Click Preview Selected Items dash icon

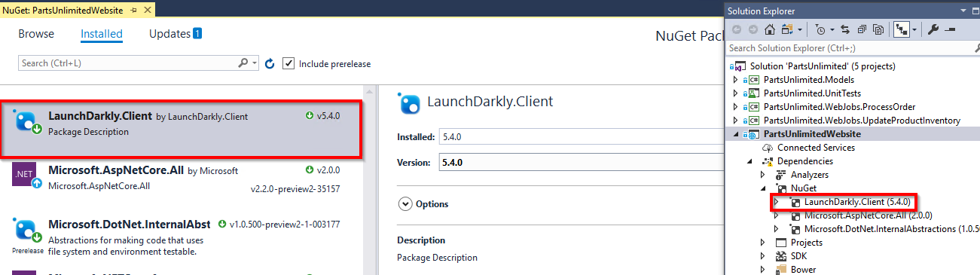point(949,30)
